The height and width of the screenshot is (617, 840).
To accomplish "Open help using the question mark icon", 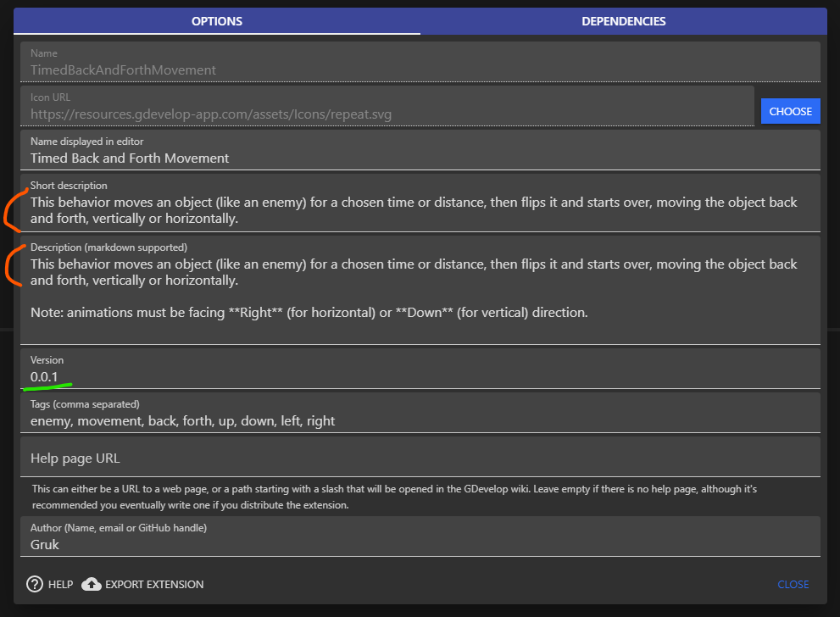I will (34, 584).
